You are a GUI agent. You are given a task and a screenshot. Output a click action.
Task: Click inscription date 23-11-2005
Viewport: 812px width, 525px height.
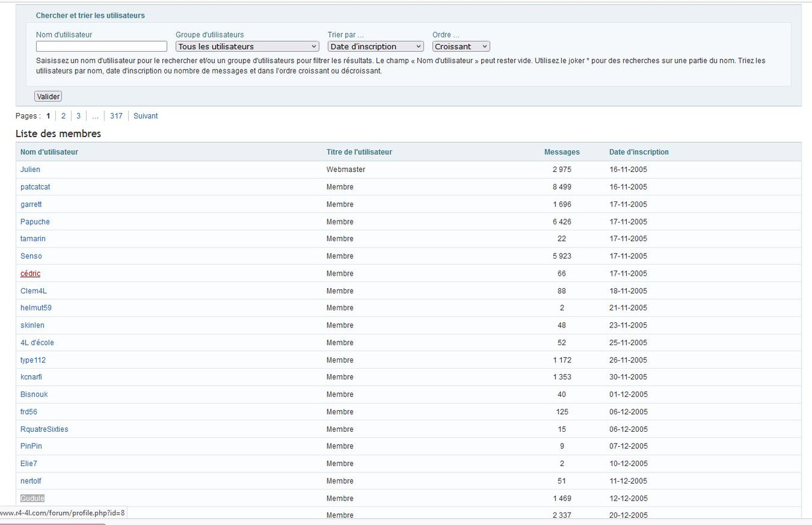pyautogui.click(x=628, y=325)
